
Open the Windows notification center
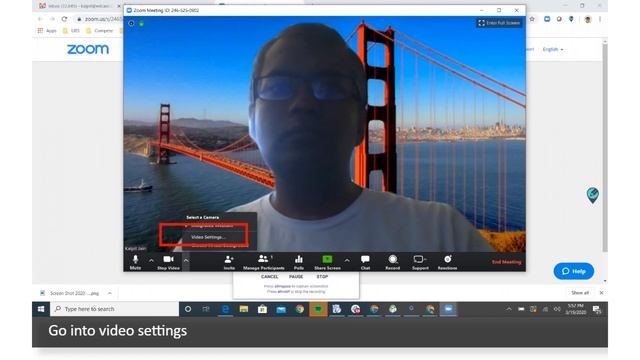coord(597,309)
